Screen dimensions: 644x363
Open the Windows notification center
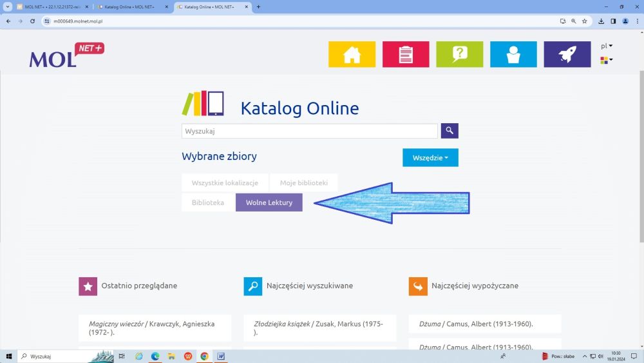pyautogui.click(x=634, y=357)
